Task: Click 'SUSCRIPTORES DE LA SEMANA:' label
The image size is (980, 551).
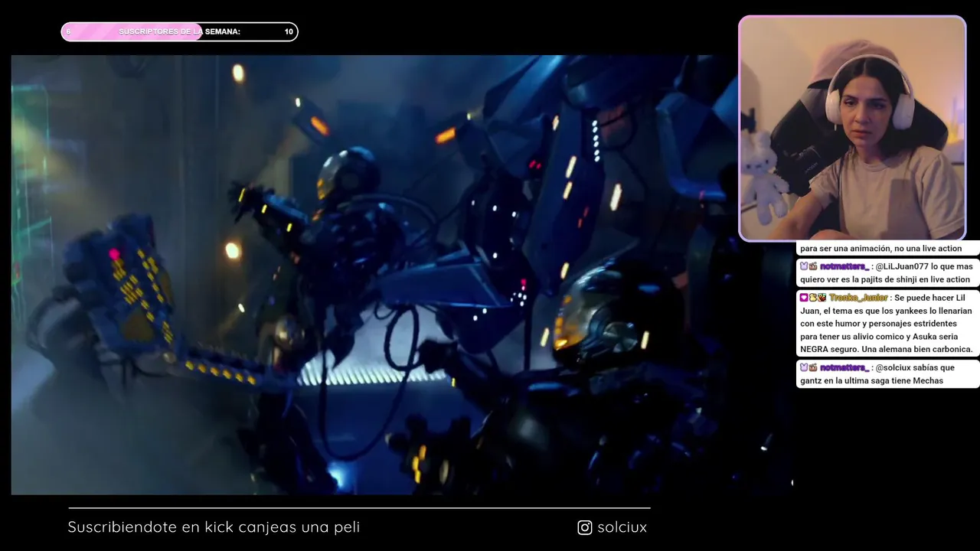Action: (179, 31)
